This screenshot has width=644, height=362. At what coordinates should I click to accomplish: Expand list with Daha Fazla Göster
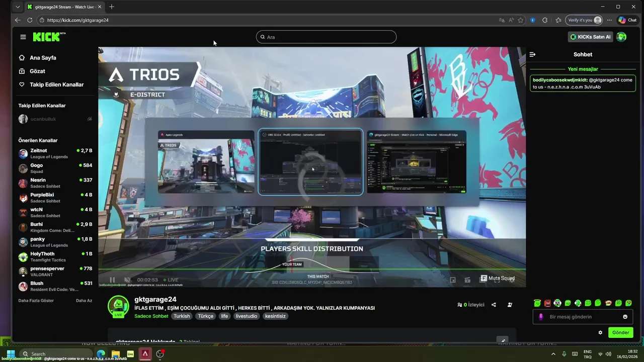click(36, 301)
